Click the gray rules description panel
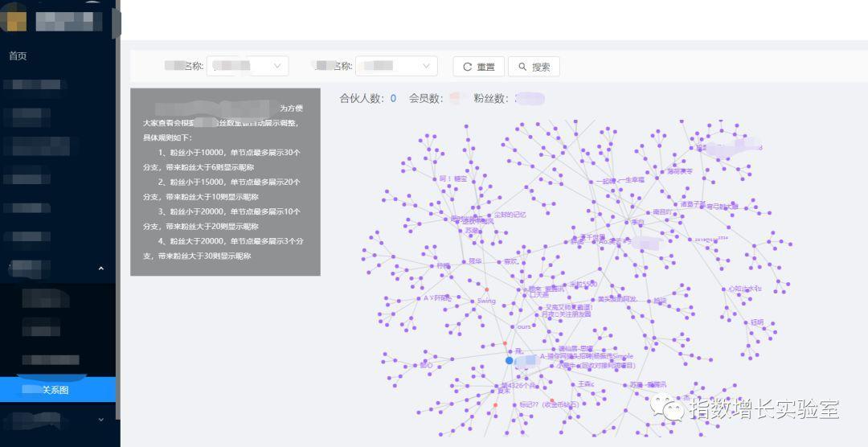The width and height of the screenshot is (868, 447). point(225,182)
